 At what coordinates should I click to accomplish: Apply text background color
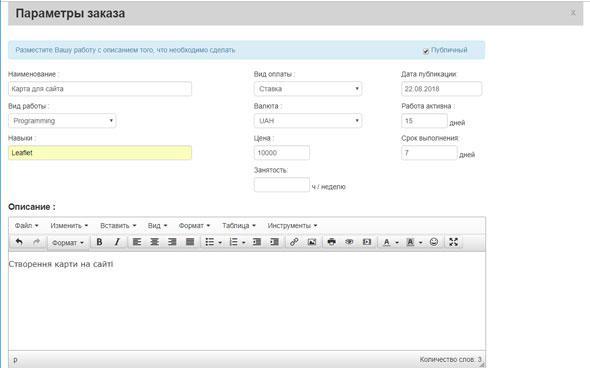pyautogui.click(x=411, y=242)
